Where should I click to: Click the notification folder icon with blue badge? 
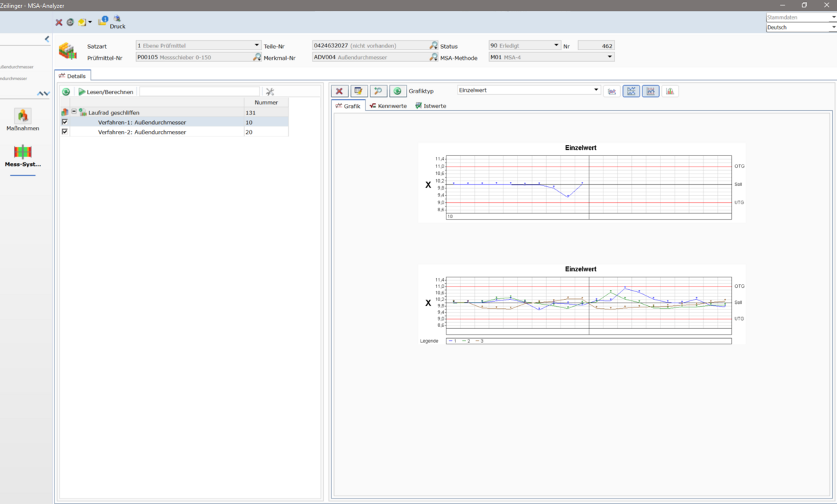click(x=103, y=20)
